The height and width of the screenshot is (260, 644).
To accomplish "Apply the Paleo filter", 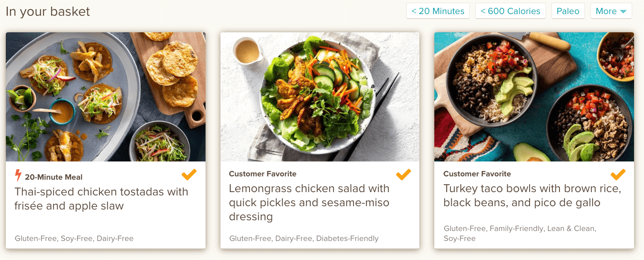I will [x=568, y=11].
